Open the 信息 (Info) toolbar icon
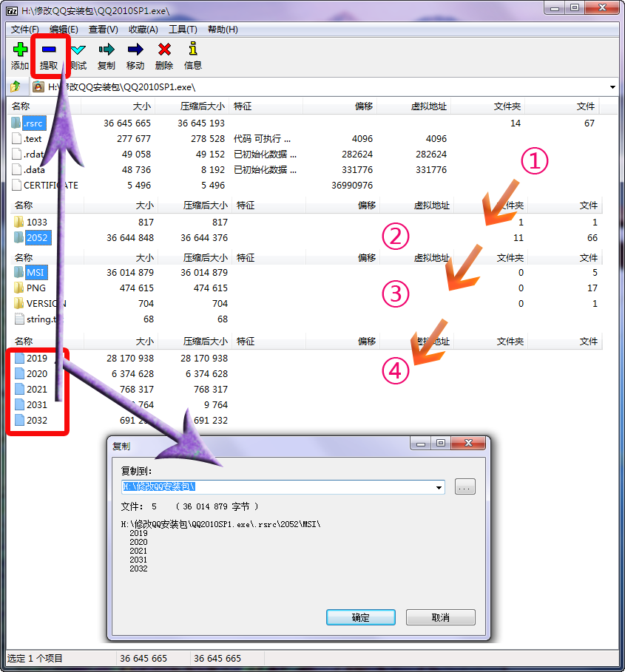This screenshot has height=672, width=625. pos(192,55)
